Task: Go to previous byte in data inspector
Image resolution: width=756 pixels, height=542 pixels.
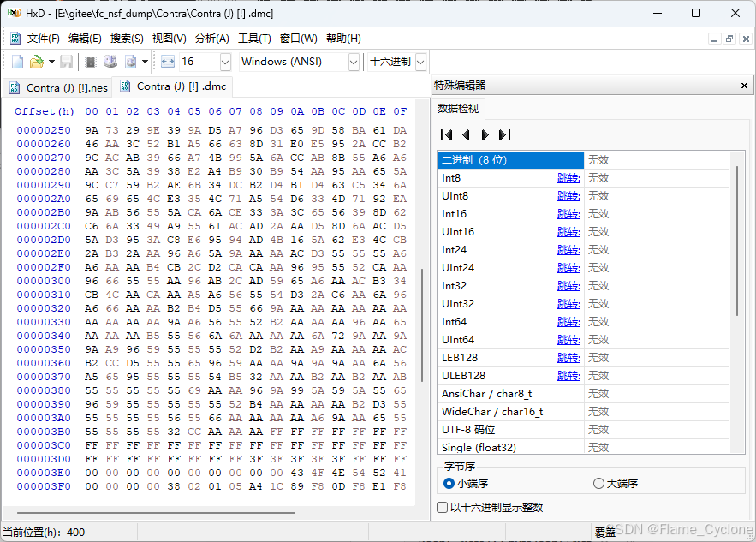Action: [466, 135]
